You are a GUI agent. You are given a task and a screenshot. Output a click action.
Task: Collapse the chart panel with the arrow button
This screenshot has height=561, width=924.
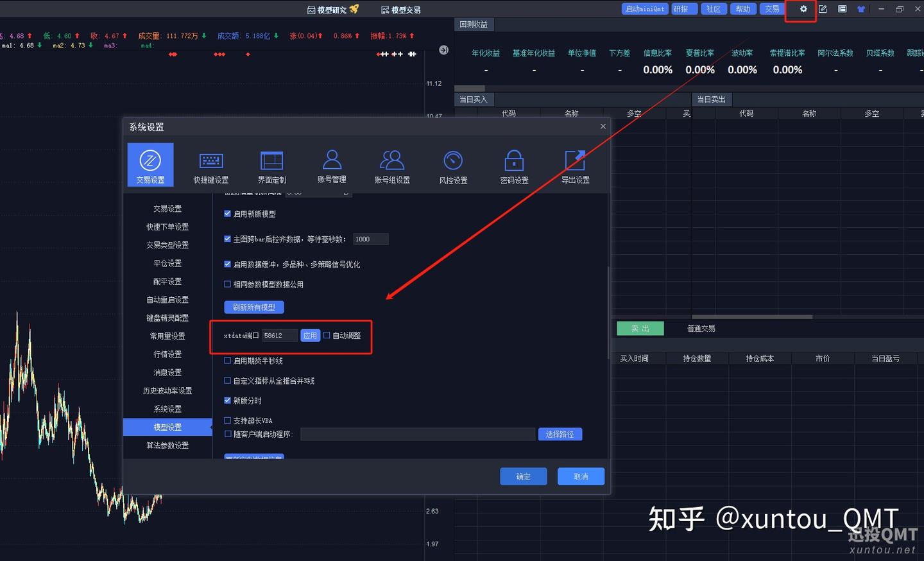(443, 49)
